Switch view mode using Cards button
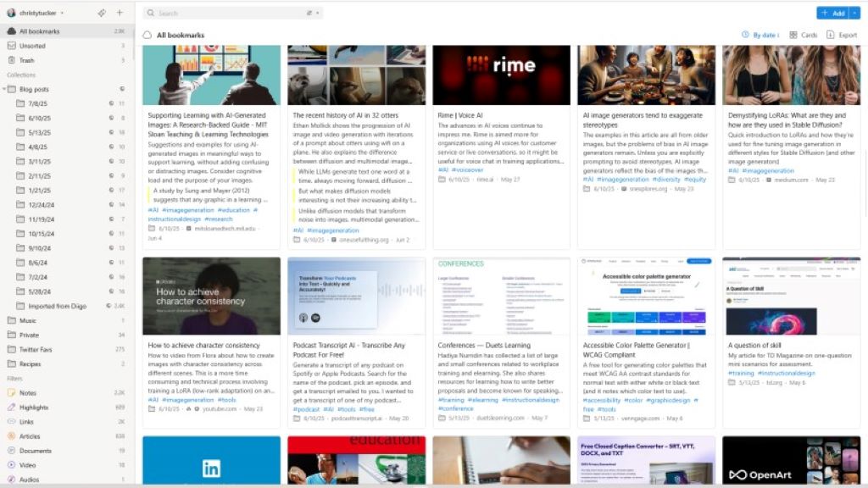This screenshot has height=488, width=868. pos(803,35)
